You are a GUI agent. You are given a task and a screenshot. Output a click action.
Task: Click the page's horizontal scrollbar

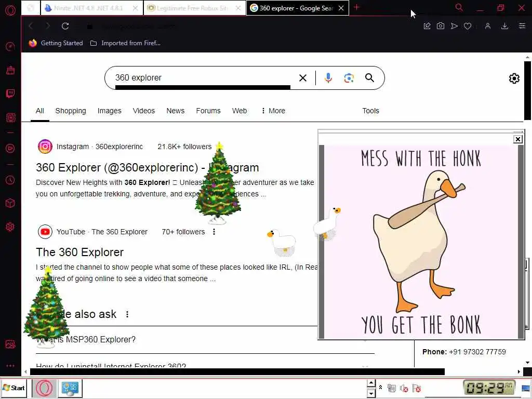pos(237,372)
